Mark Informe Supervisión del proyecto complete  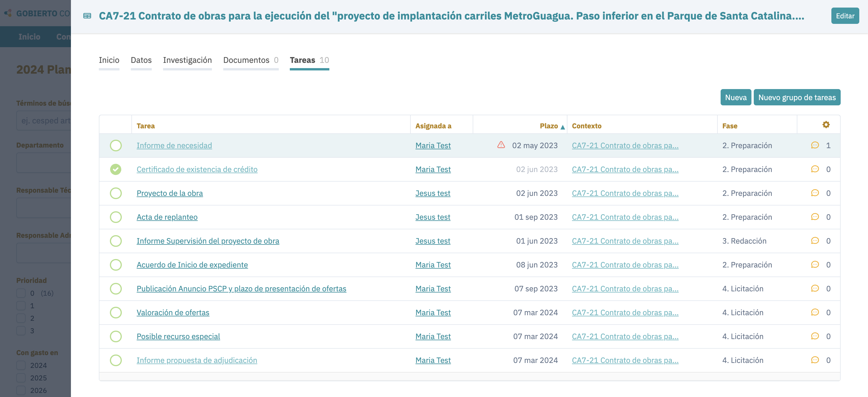tap(116, 241)
